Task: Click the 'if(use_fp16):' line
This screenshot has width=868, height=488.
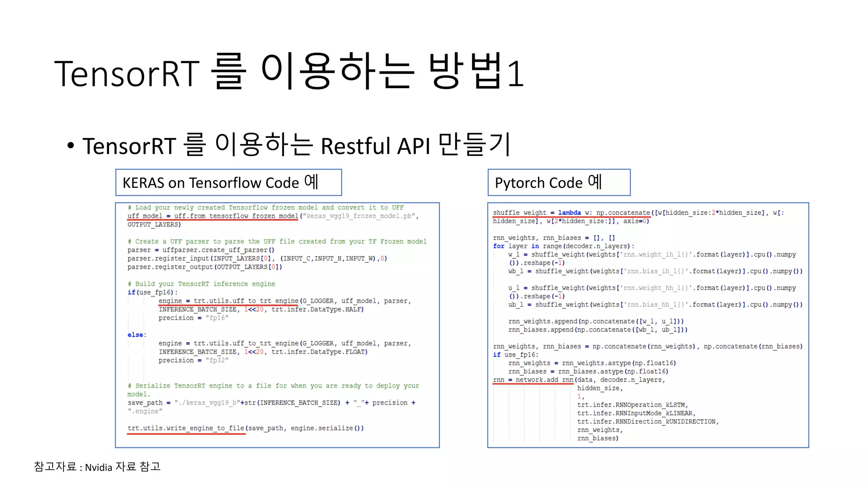Action: 153,292
